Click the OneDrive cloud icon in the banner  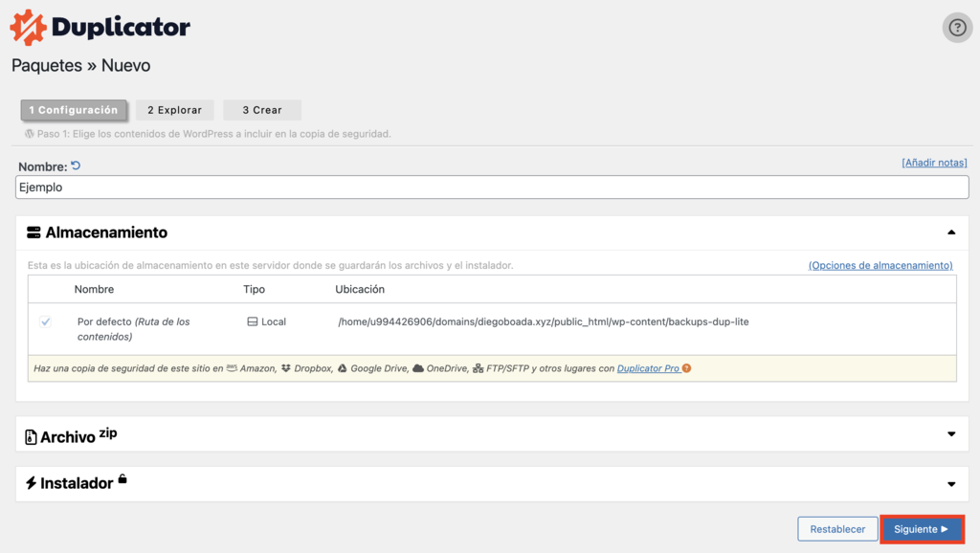[418, 369]
